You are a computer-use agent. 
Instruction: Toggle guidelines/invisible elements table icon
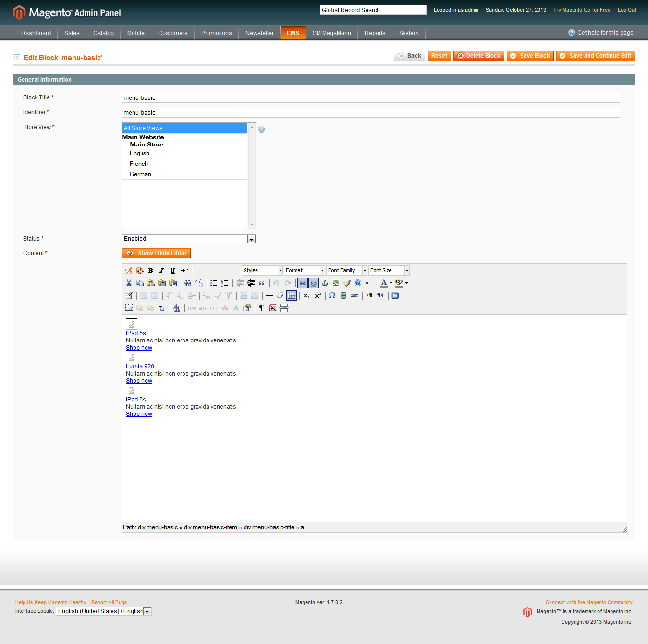(x=292, y=296)
